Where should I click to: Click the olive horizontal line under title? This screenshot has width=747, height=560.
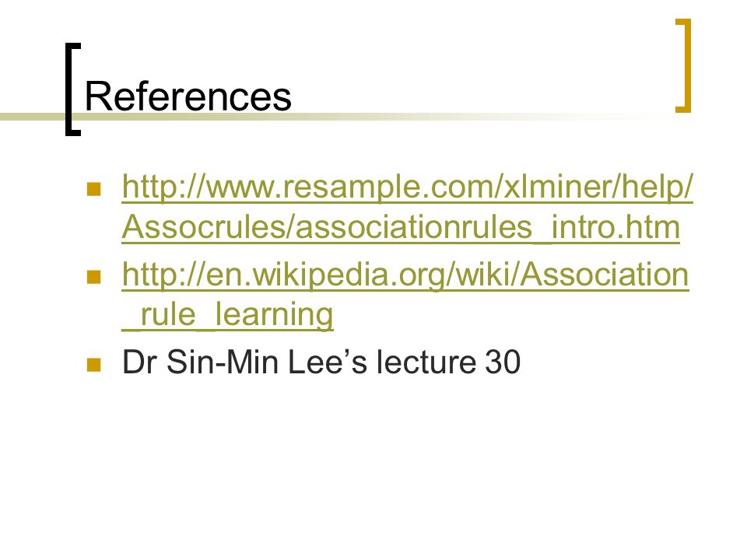coord(334,117)
